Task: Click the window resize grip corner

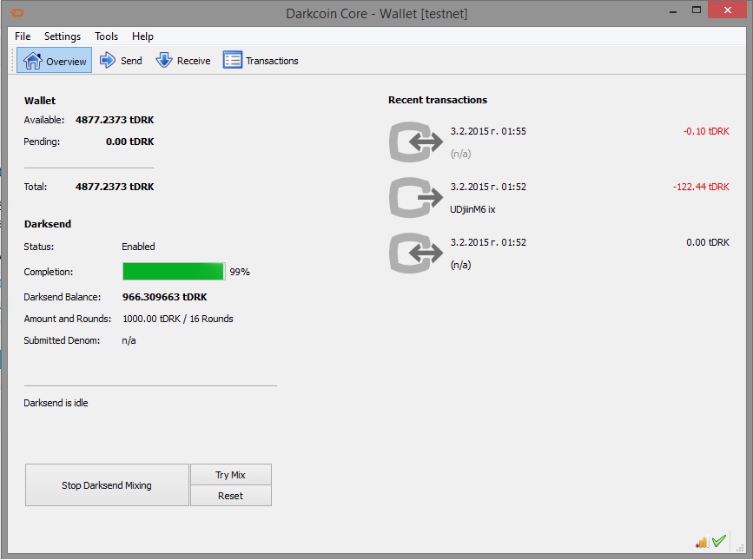Action: coord(740,547)
